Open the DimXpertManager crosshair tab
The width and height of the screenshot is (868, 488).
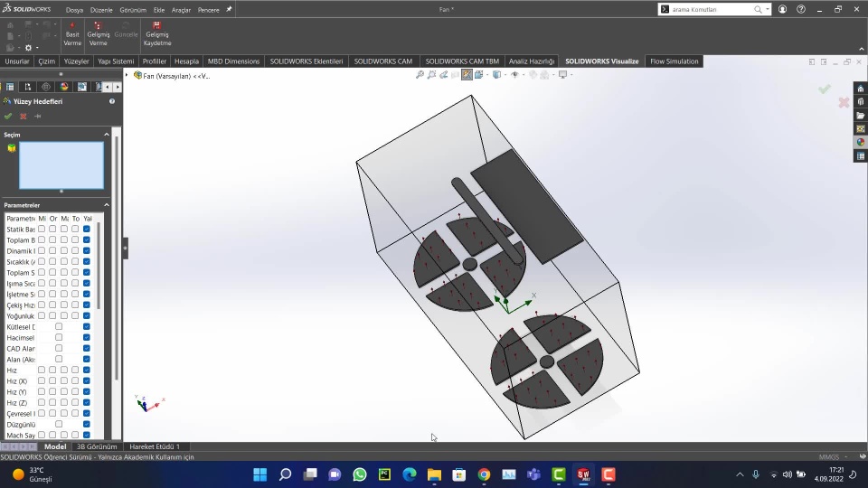pos(46,87)
